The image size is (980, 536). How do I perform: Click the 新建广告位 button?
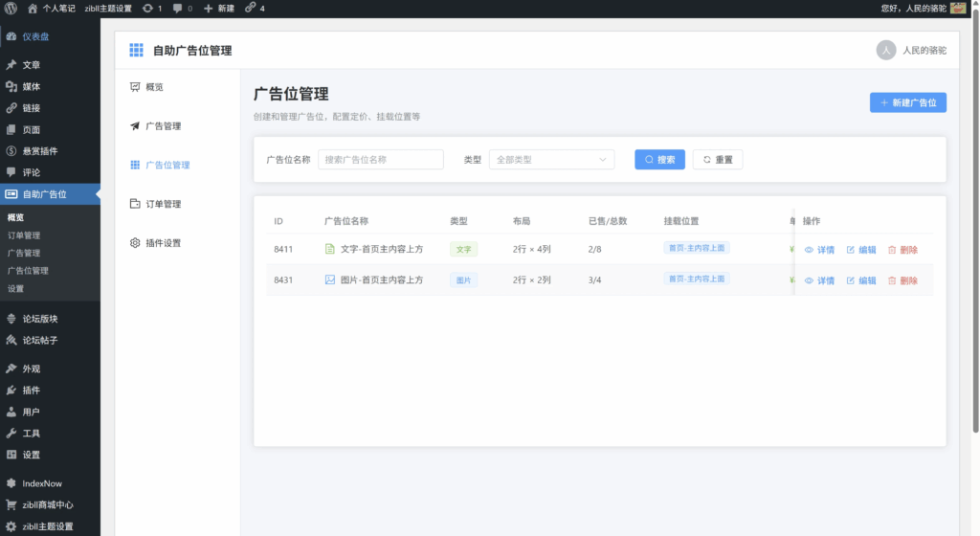907,102
